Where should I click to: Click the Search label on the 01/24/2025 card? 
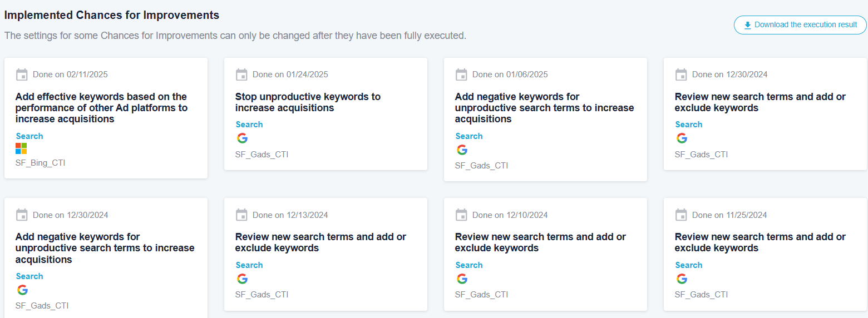[x=249, y=125]
